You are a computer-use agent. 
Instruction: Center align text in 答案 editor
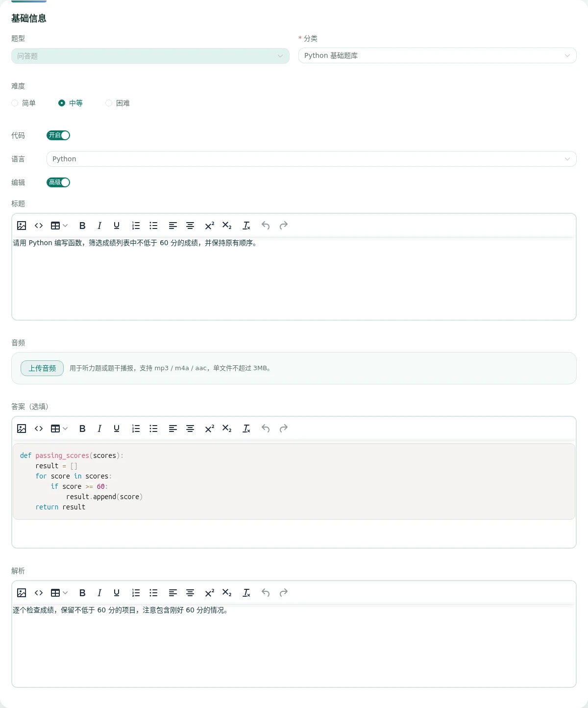click(190, 429)
